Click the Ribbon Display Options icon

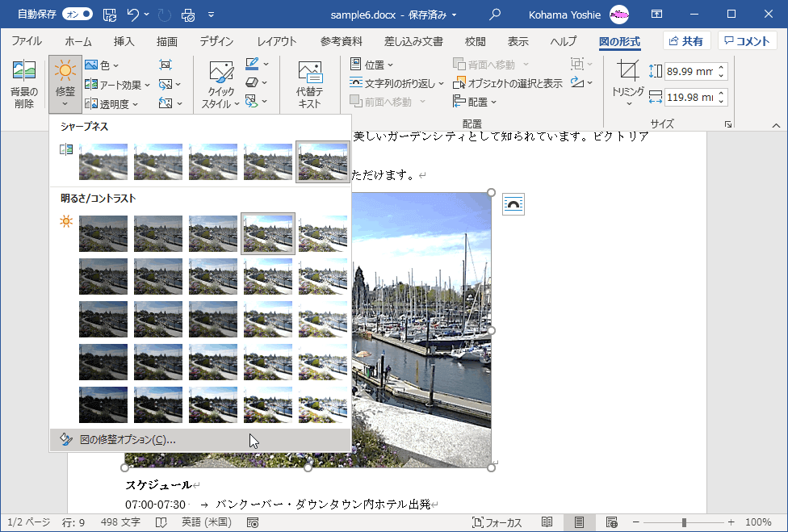pyautogui.click(x=656, y=14)
